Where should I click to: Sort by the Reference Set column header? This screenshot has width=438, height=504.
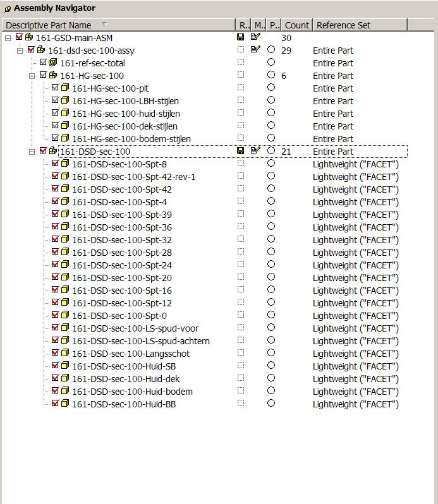pos(360,25)
